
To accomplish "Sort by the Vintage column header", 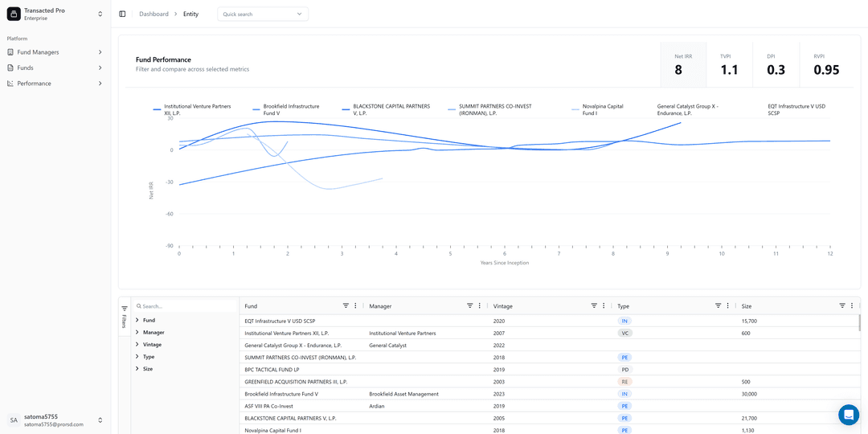I will click(502, 306).
